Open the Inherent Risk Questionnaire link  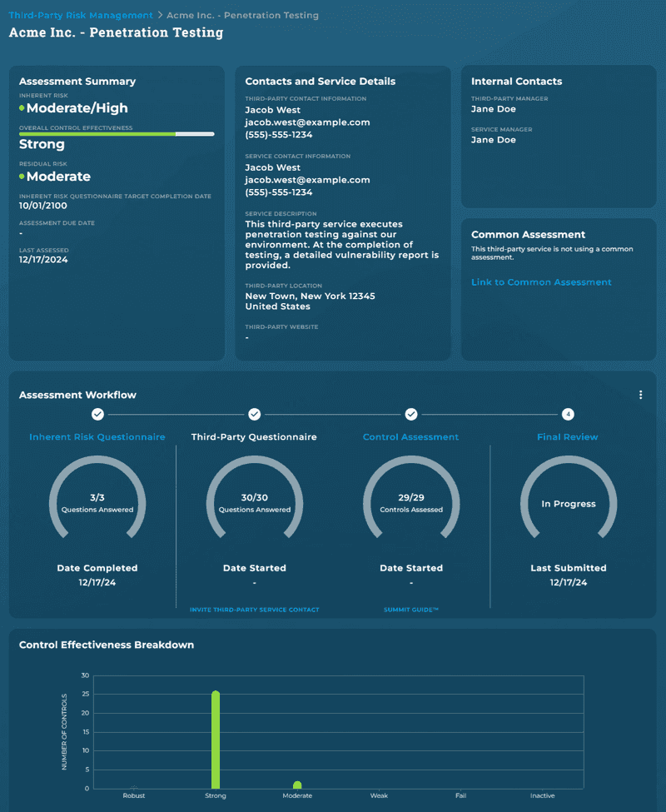tap(97, 437)
